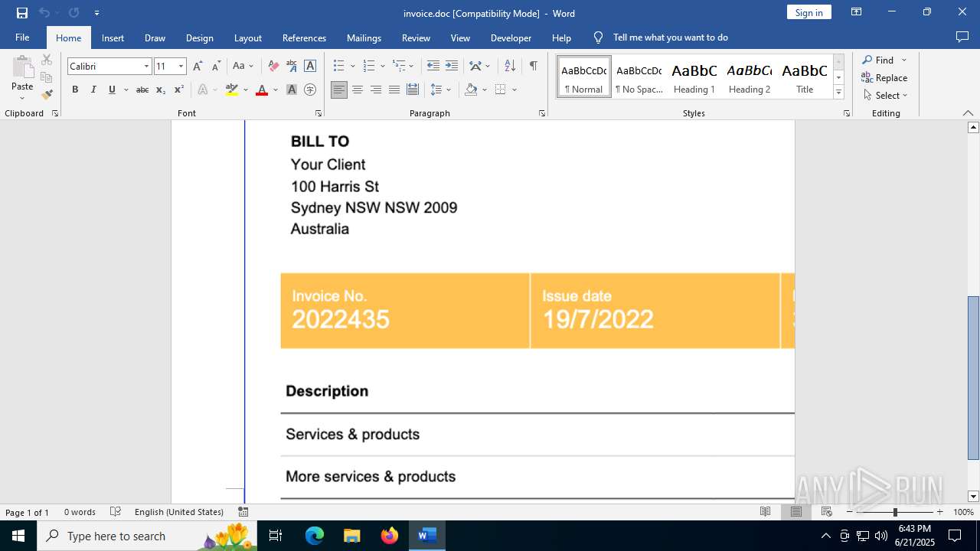Open the File tab
980x551 pixels.
(x=22, y=37)
